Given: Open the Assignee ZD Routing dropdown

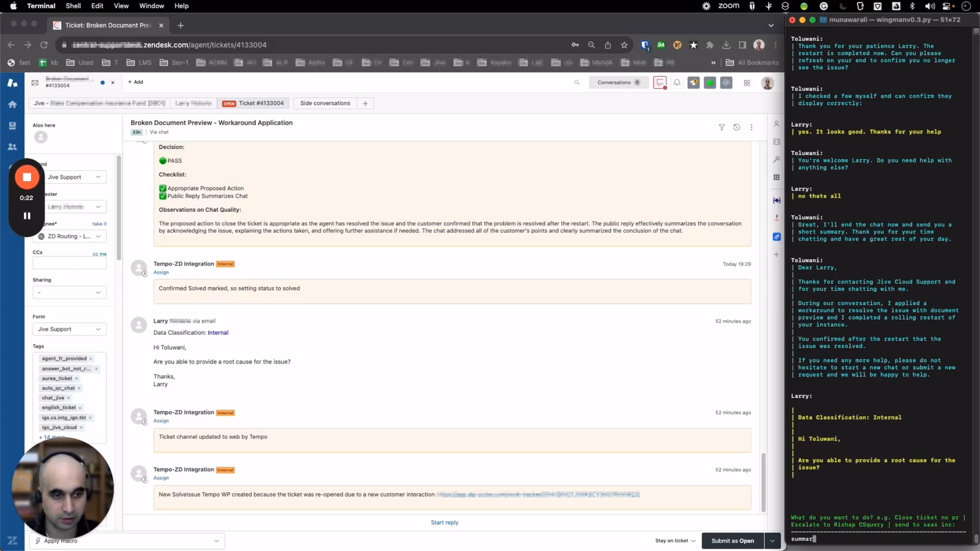Looking at the screenshot, I should (69, 236).
